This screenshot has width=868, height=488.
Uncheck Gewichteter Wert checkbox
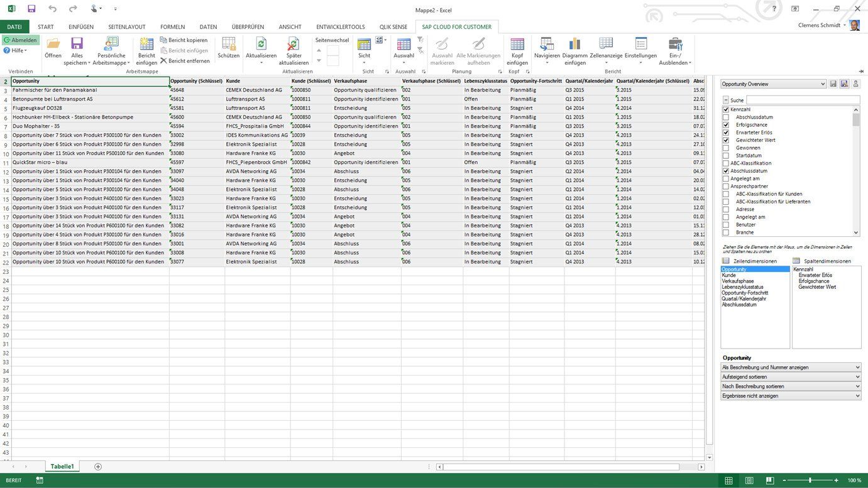click(x=726, y=140)
